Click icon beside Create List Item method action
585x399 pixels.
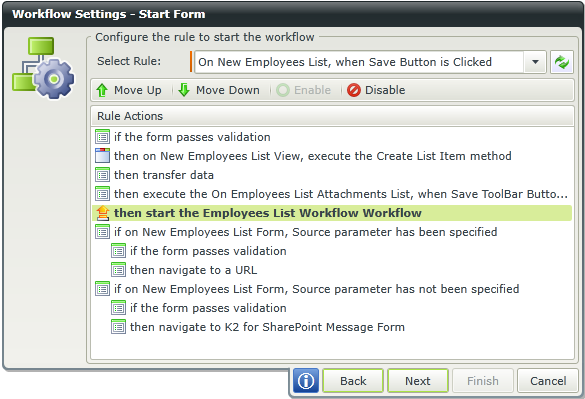click(103, 156)
